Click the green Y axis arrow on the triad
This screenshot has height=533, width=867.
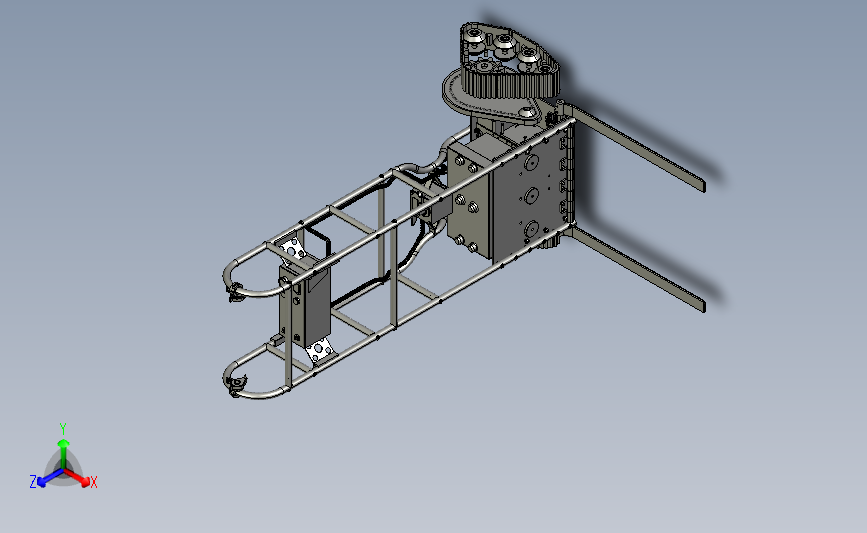point(64,453)
